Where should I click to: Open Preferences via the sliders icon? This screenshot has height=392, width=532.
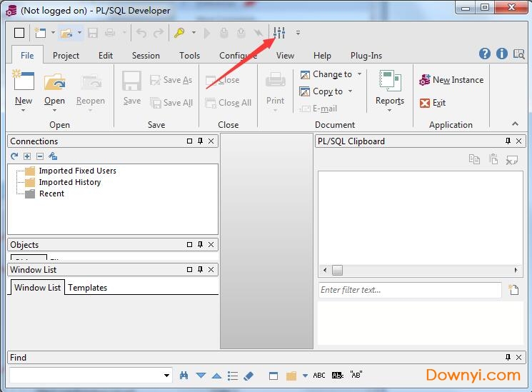tap(279, 33)
